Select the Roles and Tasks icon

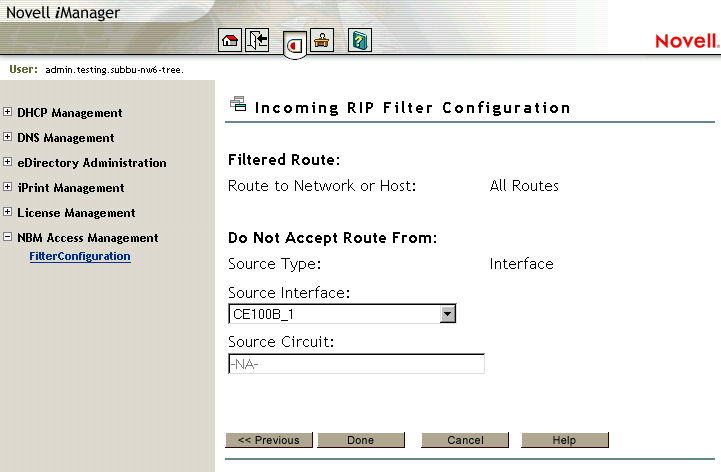pyautogui.click(x=295, y=45)
